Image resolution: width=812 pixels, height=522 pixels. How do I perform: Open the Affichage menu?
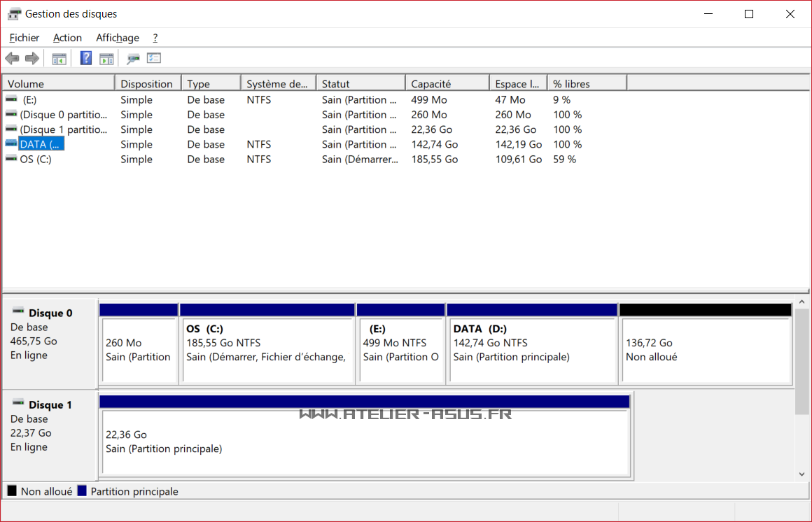pos(117,38)
